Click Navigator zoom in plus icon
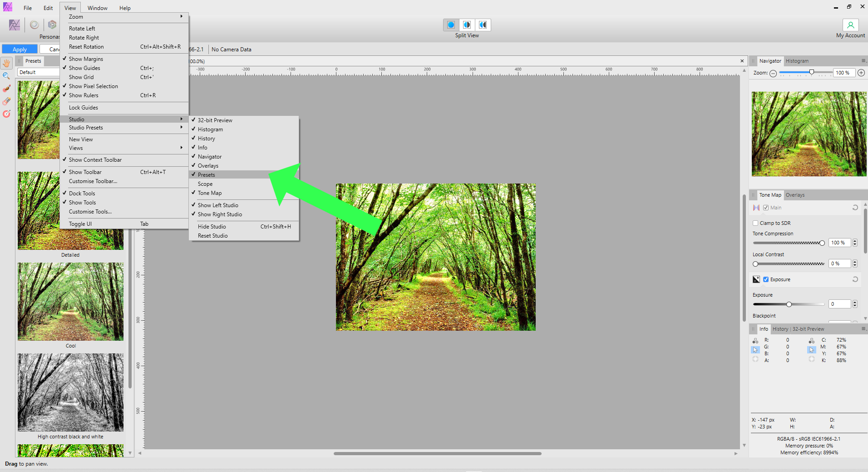This screenshot has height=472, width=868. click(x=861, y=73)
